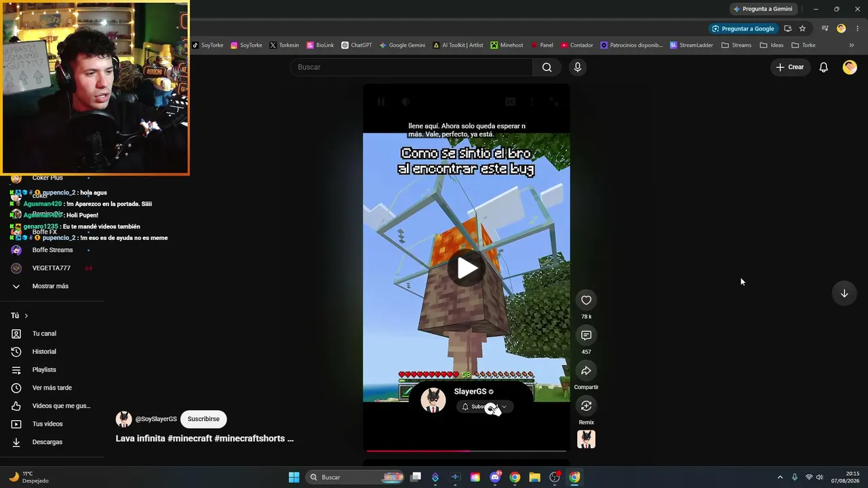Screen dimensions: 868x488
Task: Install app icon in address bar
Action: [787, 28]
